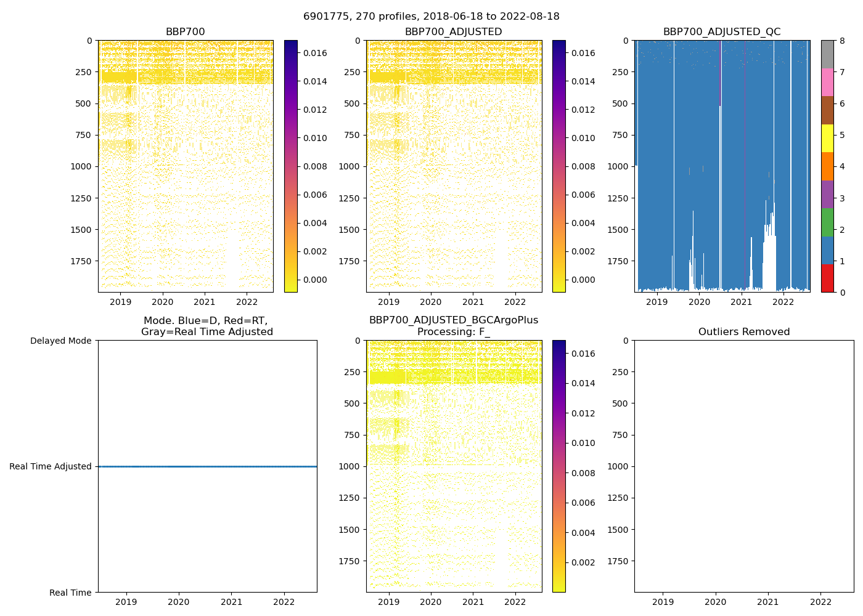This screenshot has height=616, width=863.
Task: Click the blue QC colorbar segment
Action: [827, 250]
